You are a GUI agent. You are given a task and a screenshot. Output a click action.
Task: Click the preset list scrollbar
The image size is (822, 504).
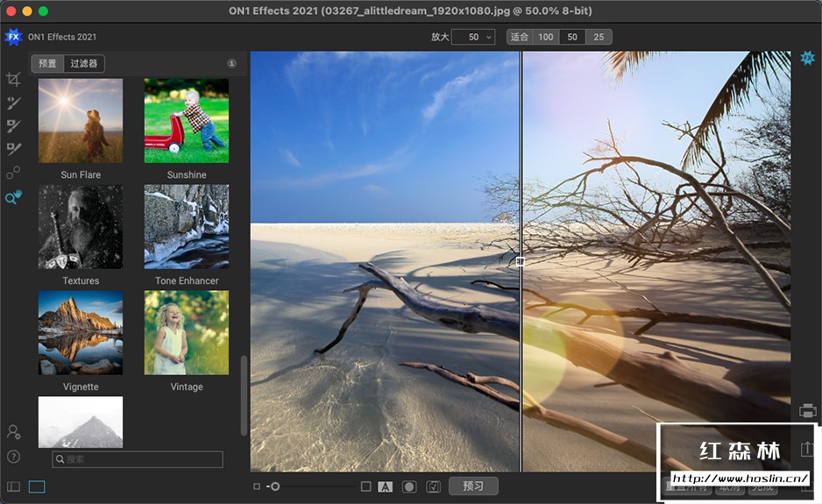pos(244,396)
